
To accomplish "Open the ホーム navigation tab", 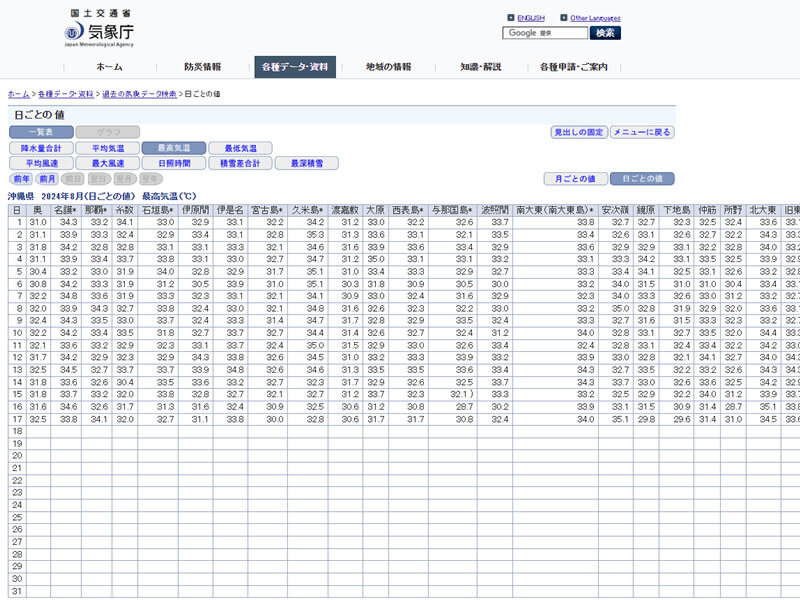I will click(110, 67).
